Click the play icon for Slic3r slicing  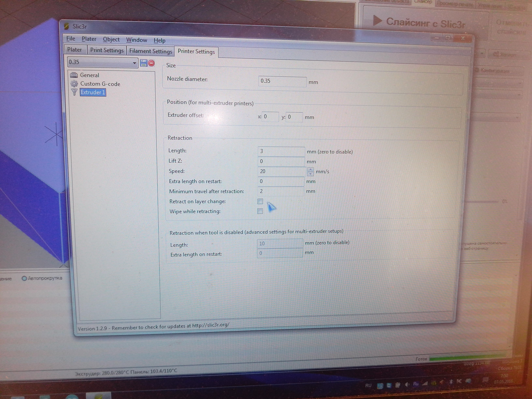click(x=377, y=21)
